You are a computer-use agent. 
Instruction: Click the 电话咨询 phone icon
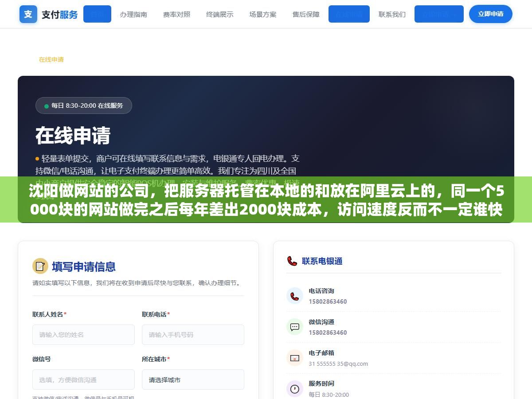[295, 296]
